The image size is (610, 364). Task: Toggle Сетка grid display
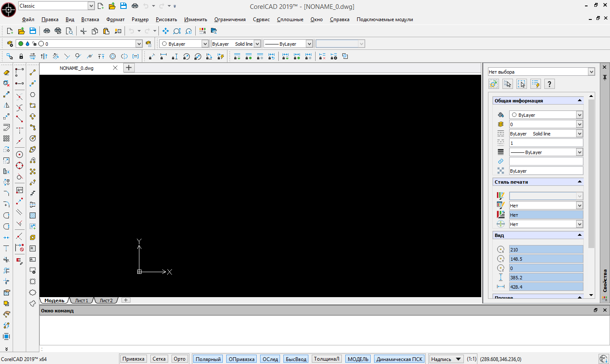click(x=159, y=359)
